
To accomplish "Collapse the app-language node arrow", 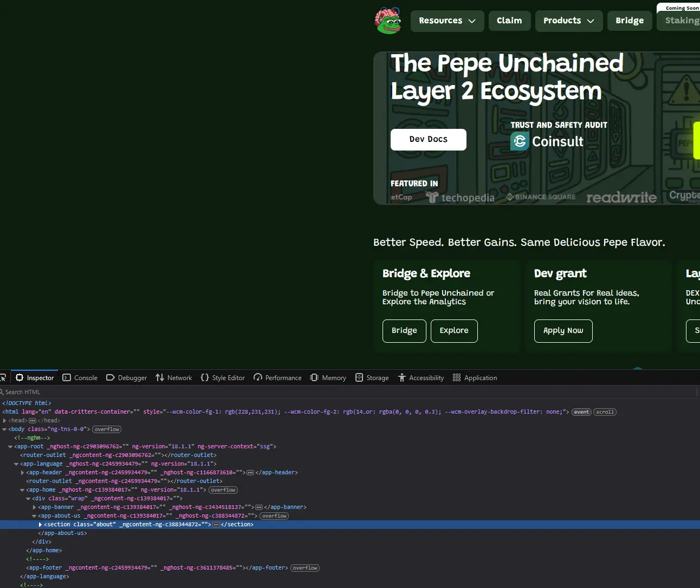I will [x=16, y=464].
